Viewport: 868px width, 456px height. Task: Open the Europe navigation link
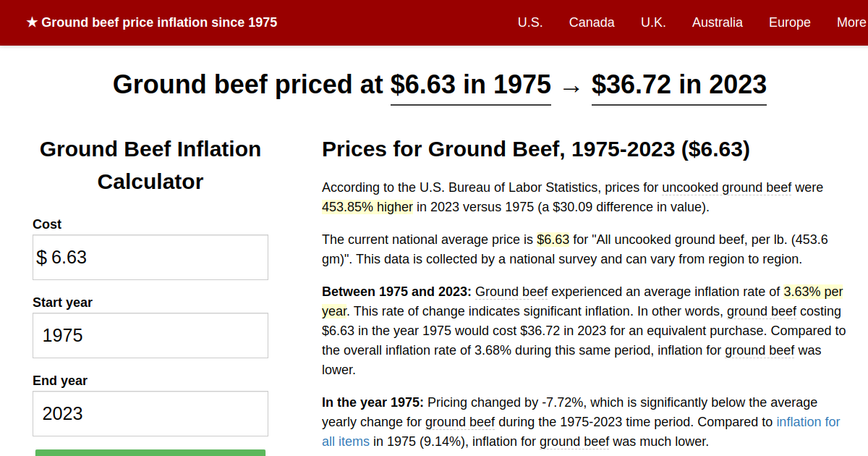click(x=789, y=22)
